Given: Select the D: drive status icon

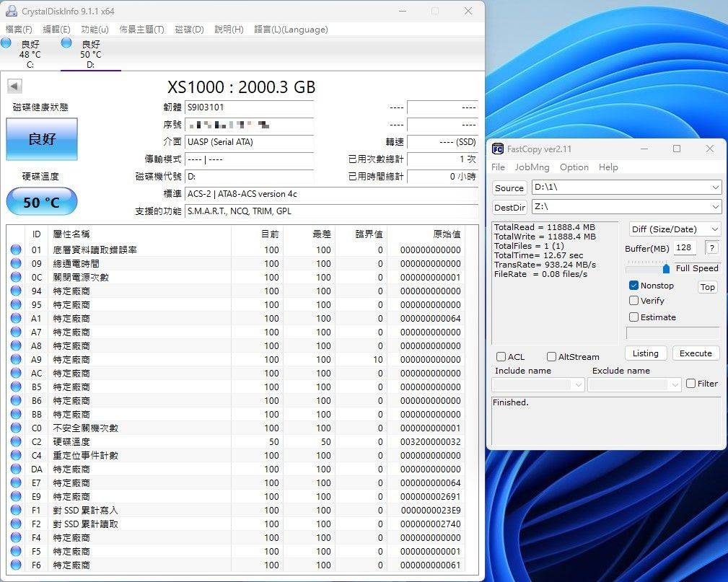Looking at the screenshot, I should [x=67, y=43].
